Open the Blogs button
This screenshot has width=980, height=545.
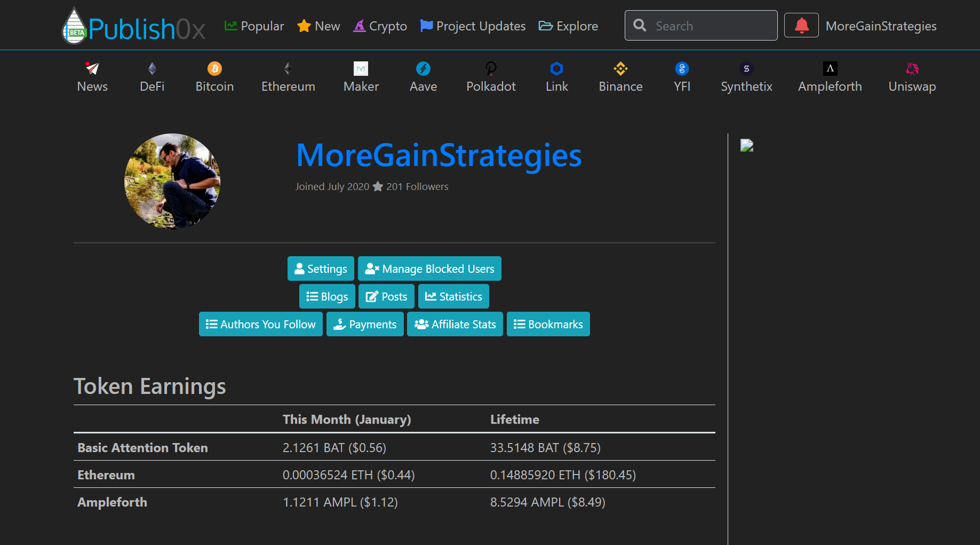coord(327,296)
